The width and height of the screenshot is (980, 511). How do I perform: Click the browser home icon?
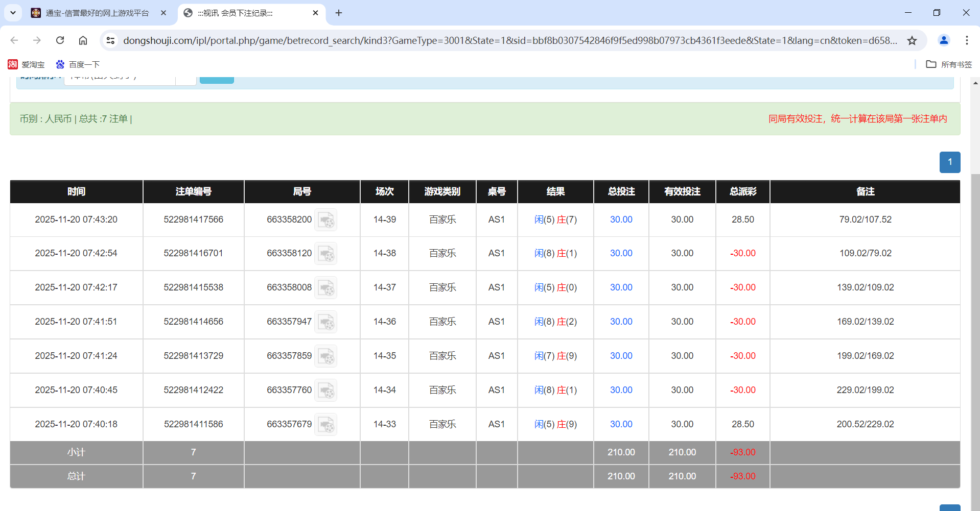point(83,40)
